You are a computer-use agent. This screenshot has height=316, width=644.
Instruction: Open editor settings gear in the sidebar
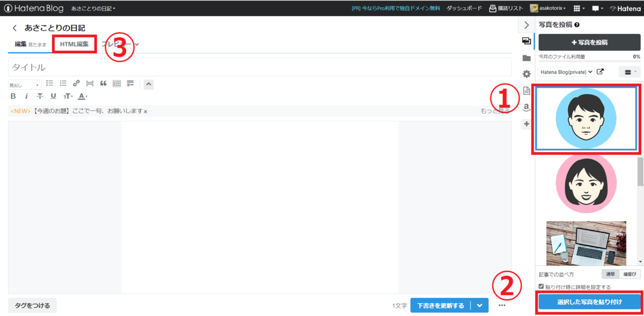526,74
